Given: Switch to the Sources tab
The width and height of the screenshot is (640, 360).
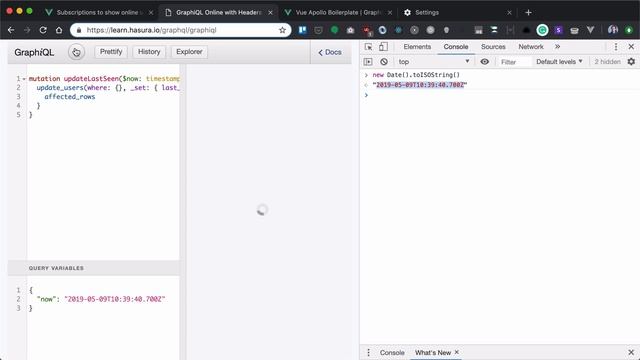Looking at the screenshot, I should (493, 47).
